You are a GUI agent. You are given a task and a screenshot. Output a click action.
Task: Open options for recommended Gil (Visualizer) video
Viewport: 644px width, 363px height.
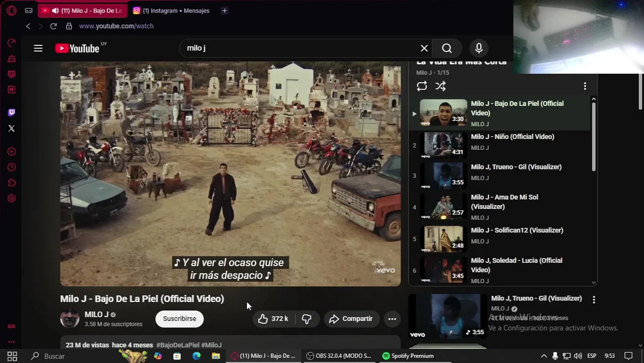[594, 299]
